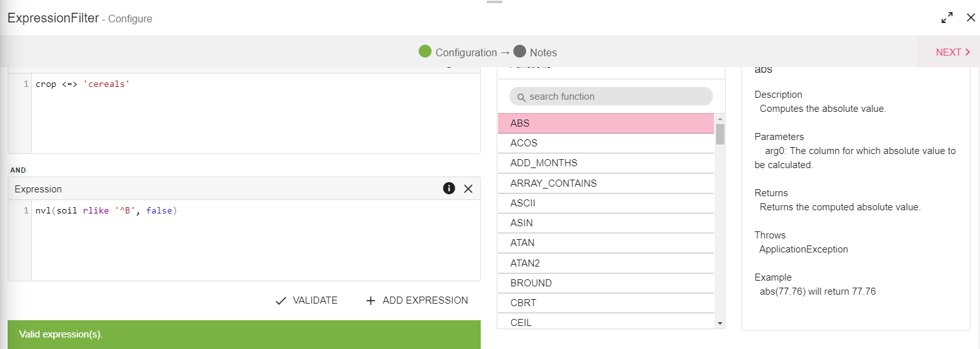Close the ExpressionFilter configure dialog
The width and height of the screenshot is (980, 349).
coord(970,18)
